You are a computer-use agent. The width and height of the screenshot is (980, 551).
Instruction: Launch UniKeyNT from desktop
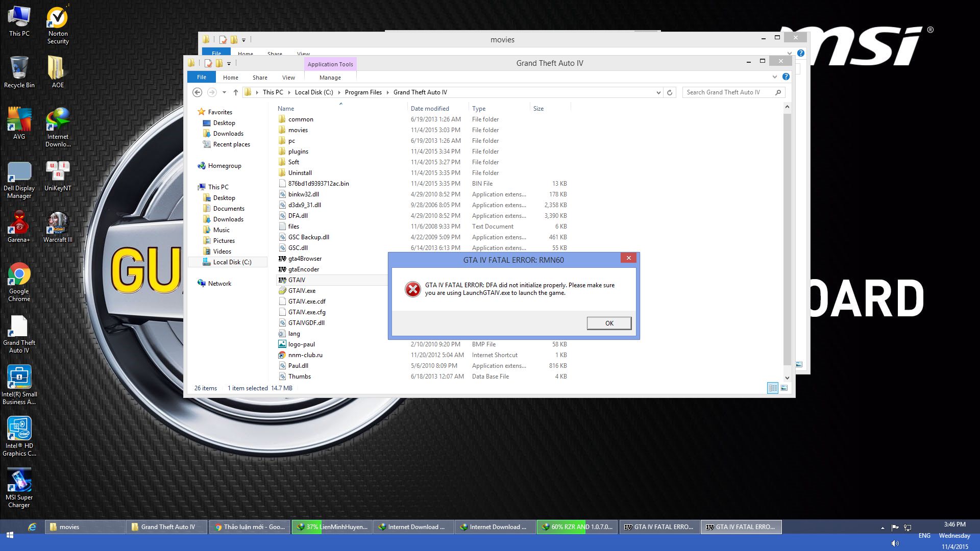click(x=58, y=176)
